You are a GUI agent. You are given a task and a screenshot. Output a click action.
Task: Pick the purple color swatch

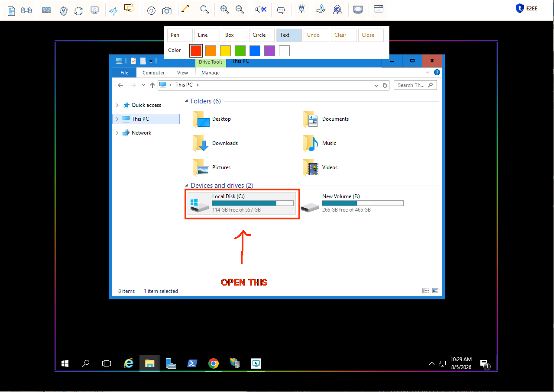269,51
